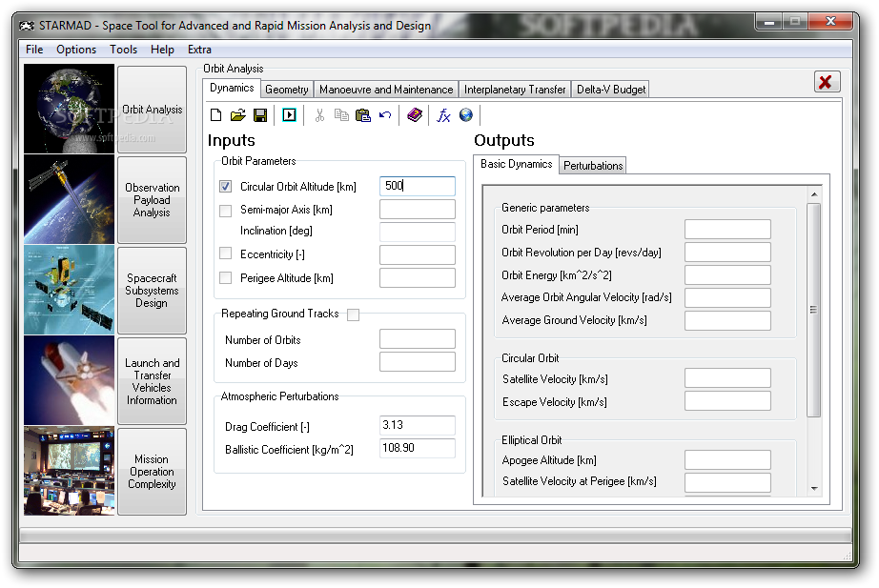Click the Earth globe thumbnail image
This screenshot has width=879, height=588.
coord(69,109)
